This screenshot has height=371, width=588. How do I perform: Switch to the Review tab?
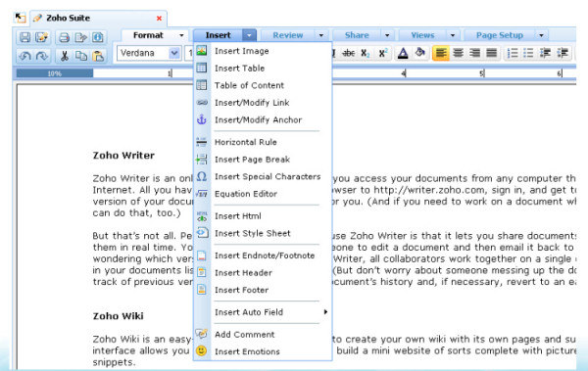[x=287, y=35]
